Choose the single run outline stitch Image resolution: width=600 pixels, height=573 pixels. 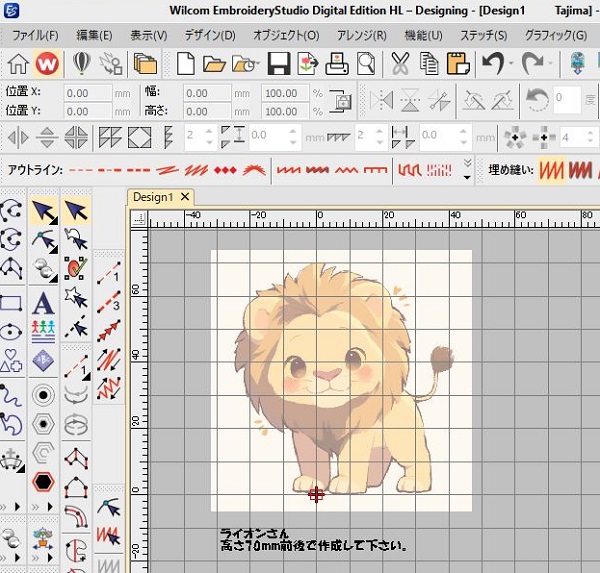click(x=81, y=170)
